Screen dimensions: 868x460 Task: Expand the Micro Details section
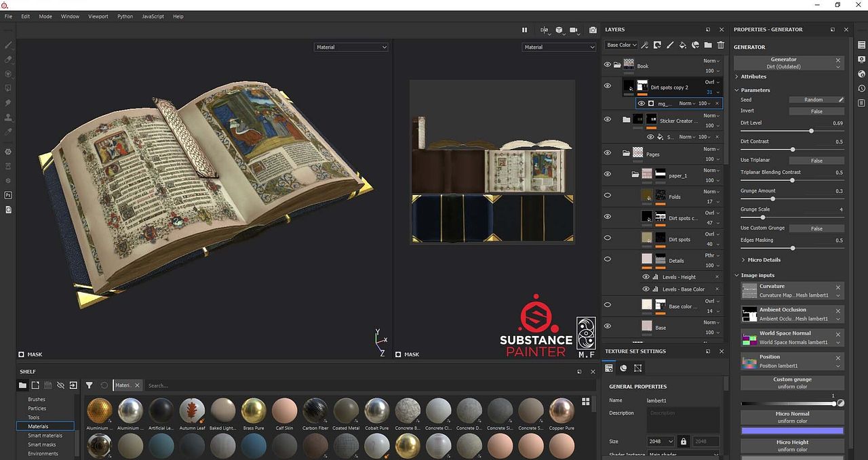pyautogui.click(x=763, y=259)
